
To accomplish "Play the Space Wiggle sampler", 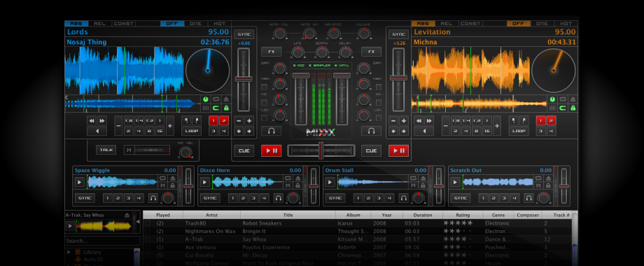I will pyautogui.click(x=80, y=182).
